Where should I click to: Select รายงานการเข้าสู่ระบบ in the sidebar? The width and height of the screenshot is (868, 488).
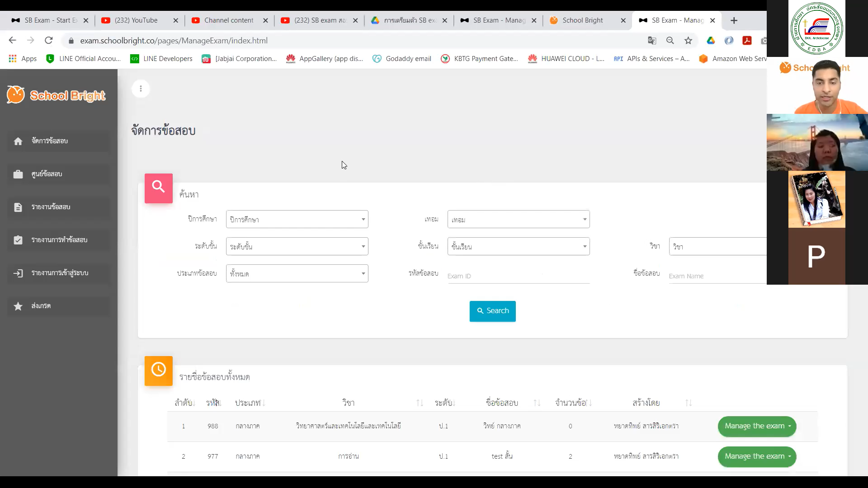(x=59, y=273)
